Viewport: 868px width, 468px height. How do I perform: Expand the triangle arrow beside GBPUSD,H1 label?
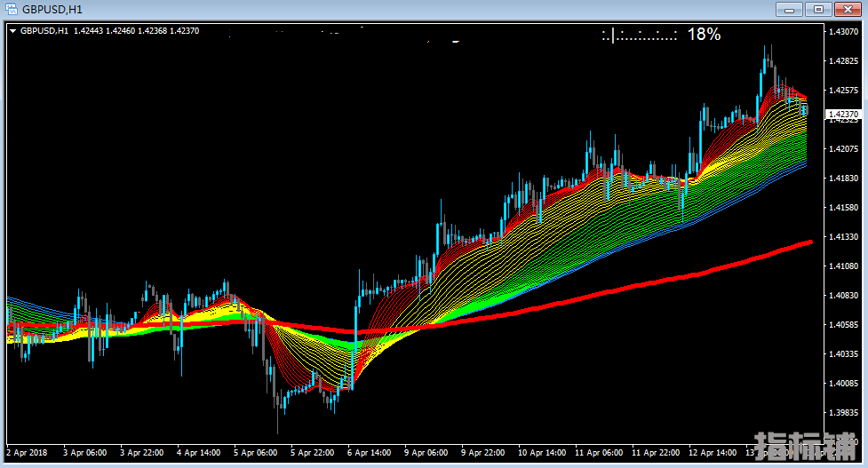tap(12, 31)
